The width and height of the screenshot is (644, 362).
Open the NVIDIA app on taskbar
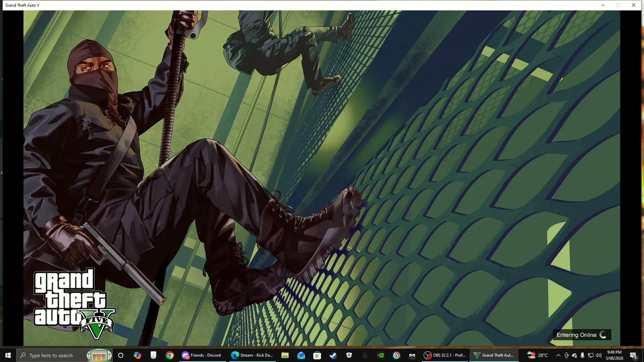coord(381,355)
